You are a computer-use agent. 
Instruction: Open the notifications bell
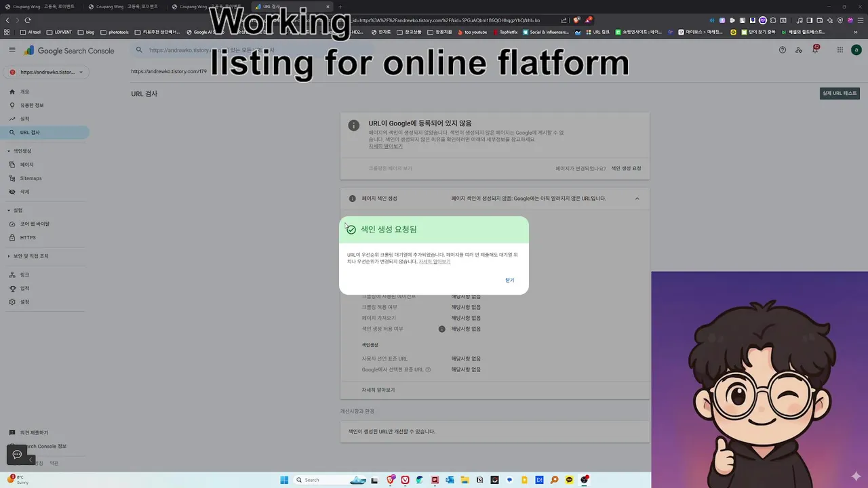click(x=815, y=49)
